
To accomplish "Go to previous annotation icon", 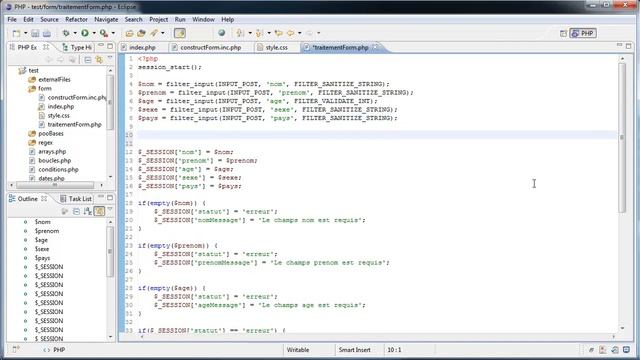I will [259, 33].
